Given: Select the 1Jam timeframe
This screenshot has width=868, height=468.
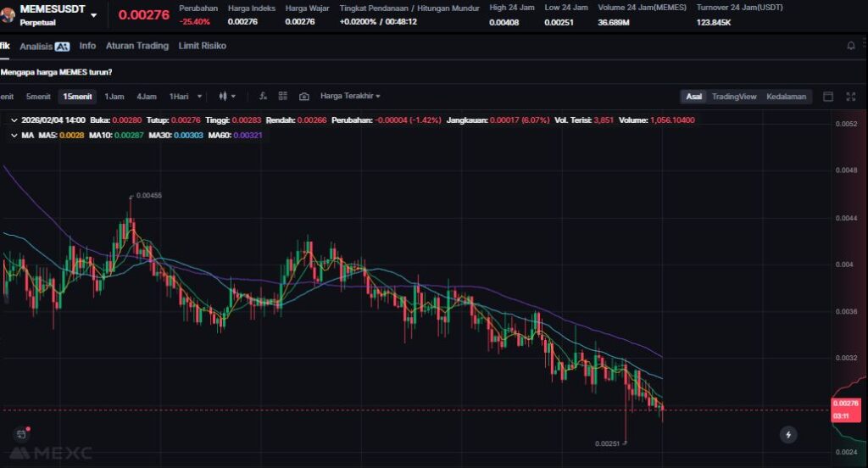Looking at the screenshot, I should pyautogui.click(x=114, y=97).
